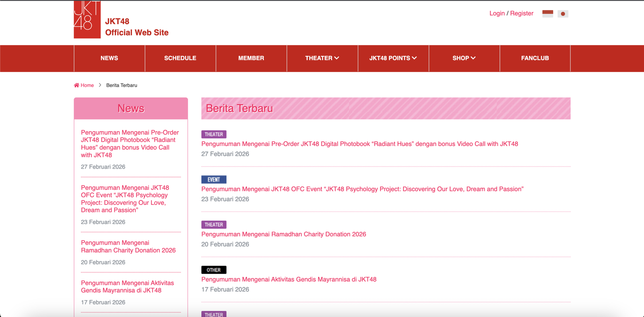Screen dimensions: 644x317
Task: Open the NEWS menu item
Action: pos(109,58)
